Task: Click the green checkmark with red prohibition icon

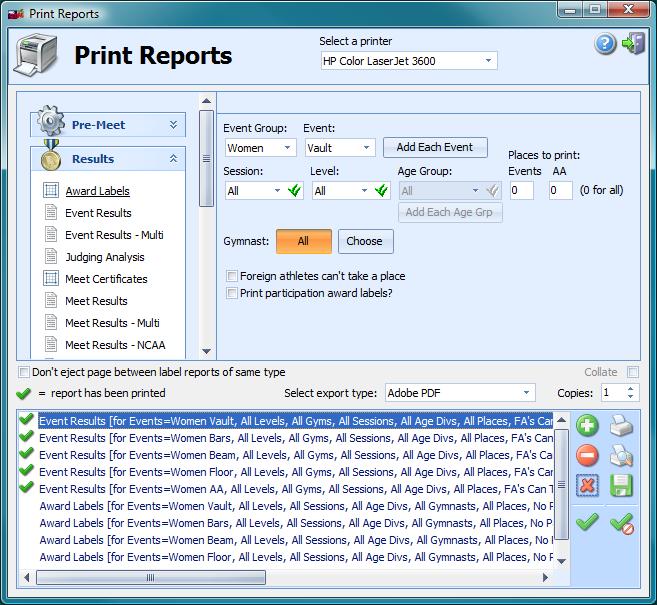Action: [x=621, y=522]
